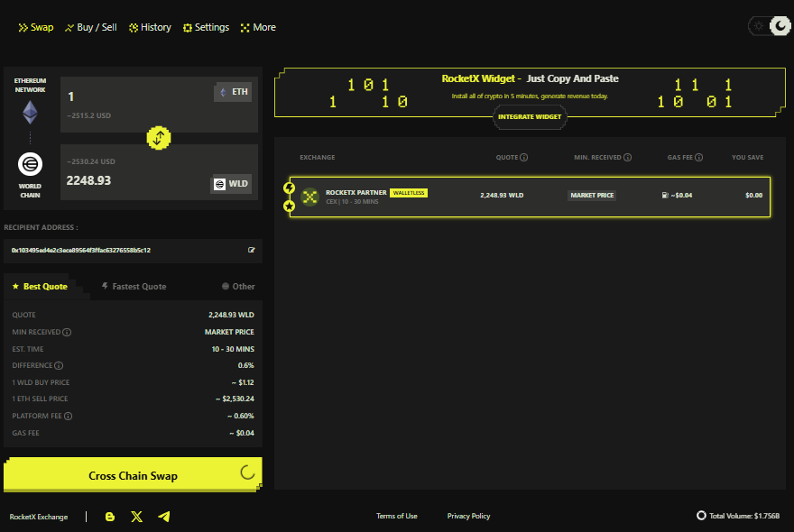This screenshot has height=532, width=794.
Task: Click the lightning fastest-quote badge icon
Action: 289,188
